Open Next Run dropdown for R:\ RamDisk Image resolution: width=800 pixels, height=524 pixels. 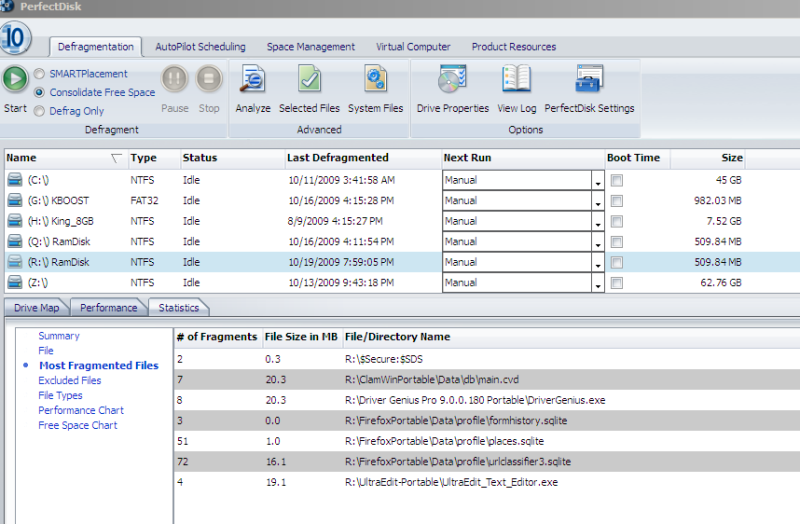point(598,262)
